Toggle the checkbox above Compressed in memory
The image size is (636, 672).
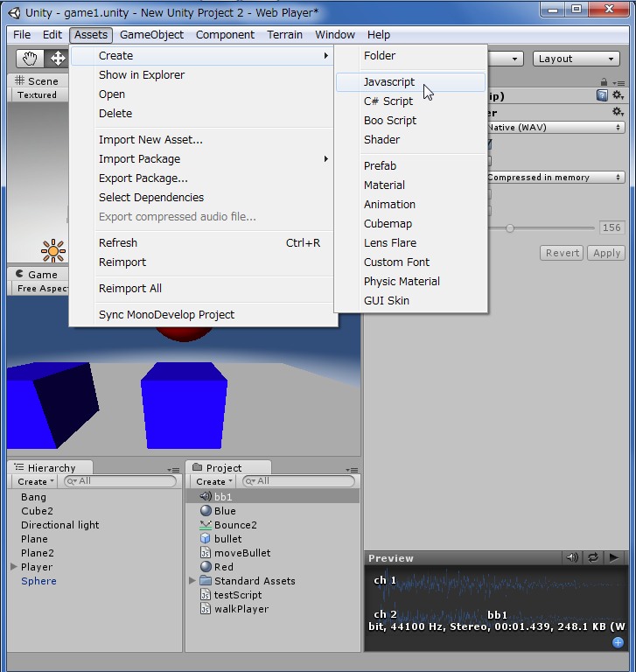pos(489,161)
